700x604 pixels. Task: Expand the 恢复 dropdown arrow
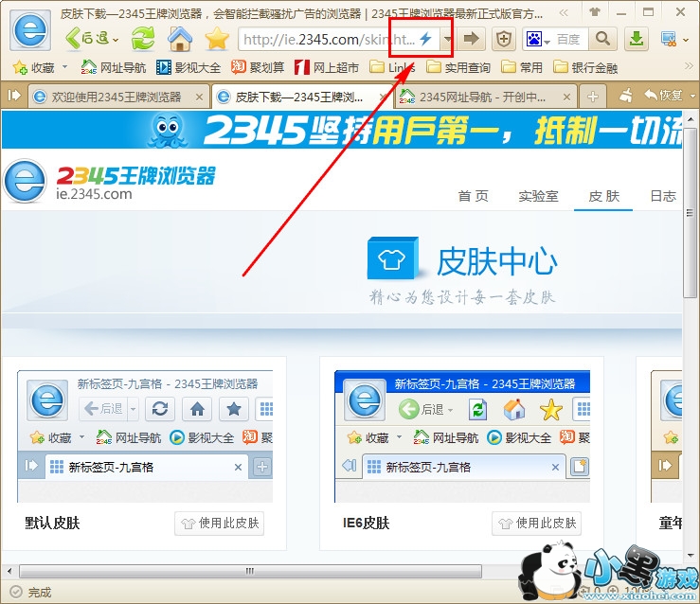[692, 96]
